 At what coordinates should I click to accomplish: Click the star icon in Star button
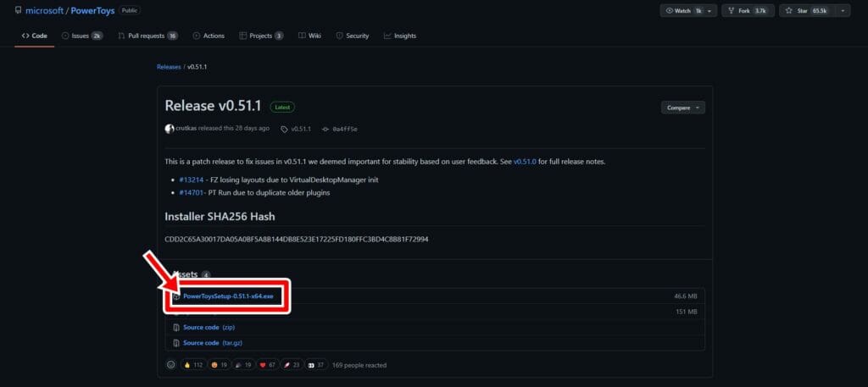click(x=789, y=10)
